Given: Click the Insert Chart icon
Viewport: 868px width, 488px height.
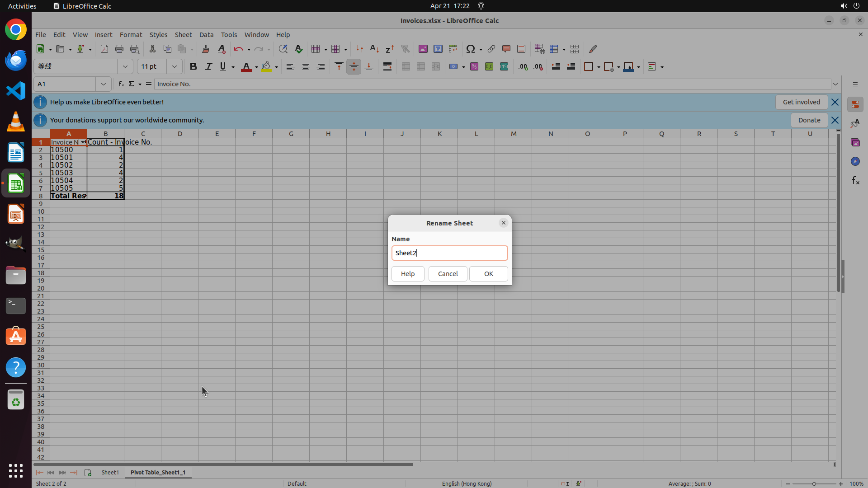Looking at the screenshot, I should (438, 49).
